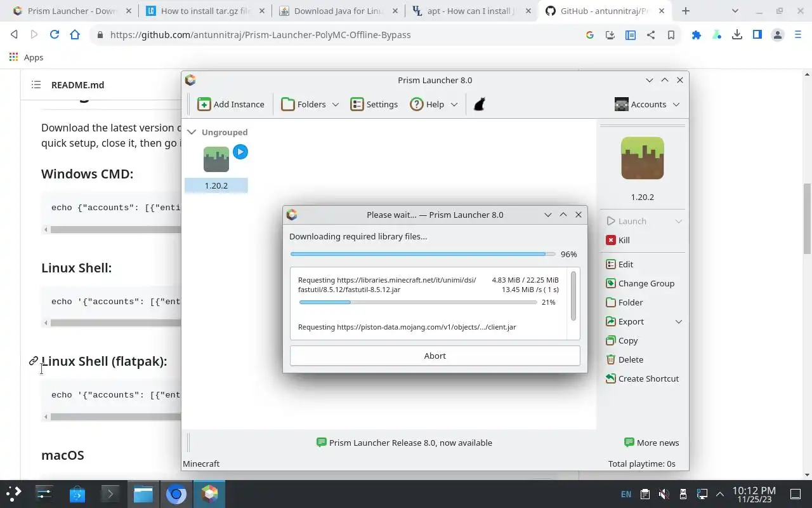Switch to the apt - How can I install tab

[x=471, y=11]
